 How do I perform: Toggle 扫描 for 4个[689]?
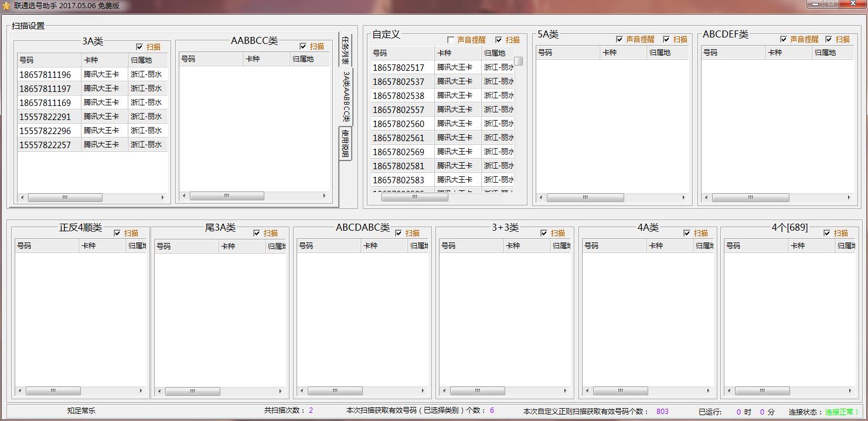pos(827,233)
